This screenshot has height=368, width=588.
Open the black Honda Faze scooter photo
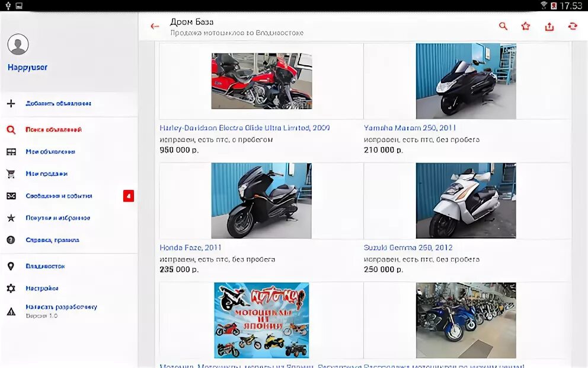pyautogui.click(x=261, y=201)
